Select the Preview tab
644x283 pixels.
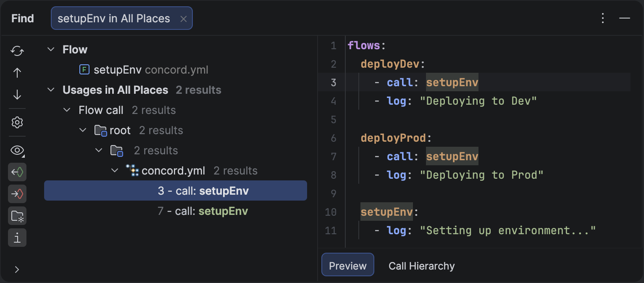347,266
